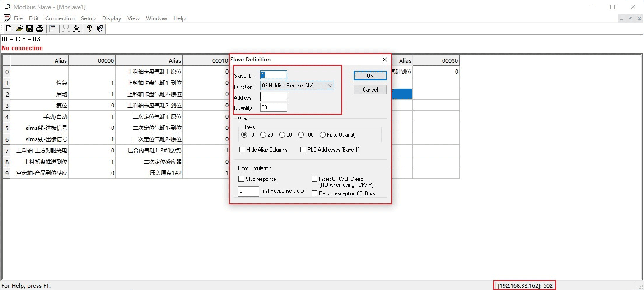
Task: Open the Connection menu
Action: pos(60,18)
